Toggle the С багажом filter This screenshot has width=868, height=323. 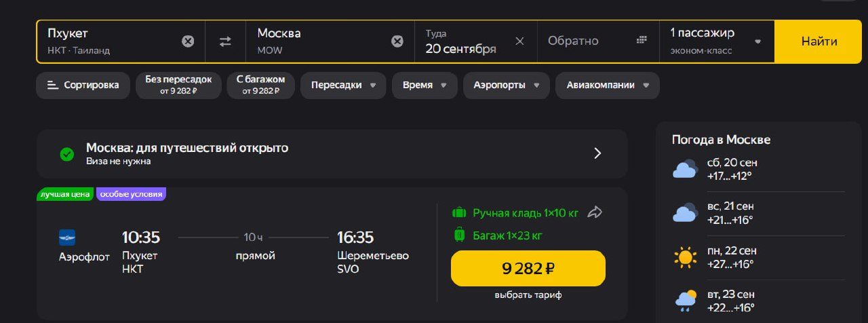pos(260,85)
